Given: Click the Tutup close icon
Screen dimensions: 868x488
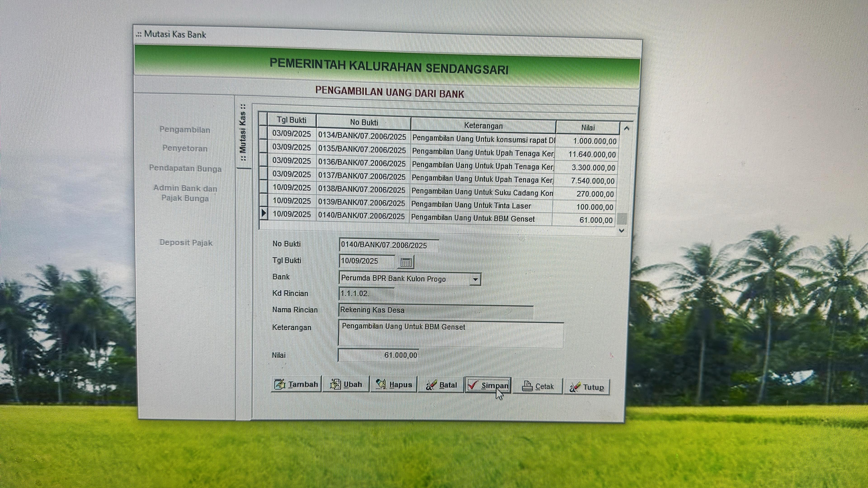Looking at the screenshot, I should coord(575,387).
